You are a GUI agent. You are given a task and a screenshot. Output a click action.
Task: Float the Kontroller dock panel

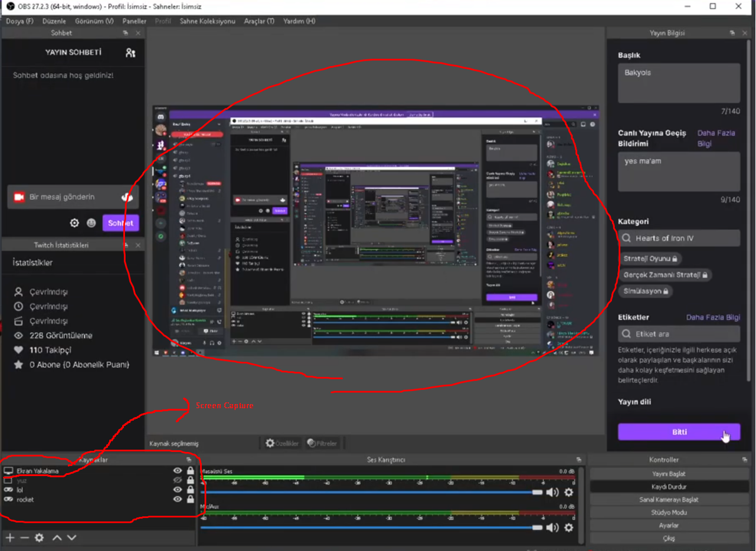click(x=744, y=460)
